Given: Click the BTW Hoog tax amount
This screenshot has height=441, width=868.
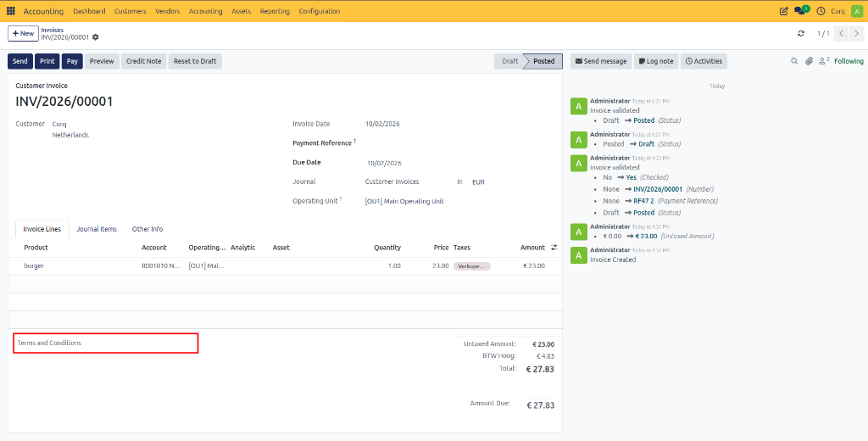Looking at the screenshot, I should (x=545, y=357).
